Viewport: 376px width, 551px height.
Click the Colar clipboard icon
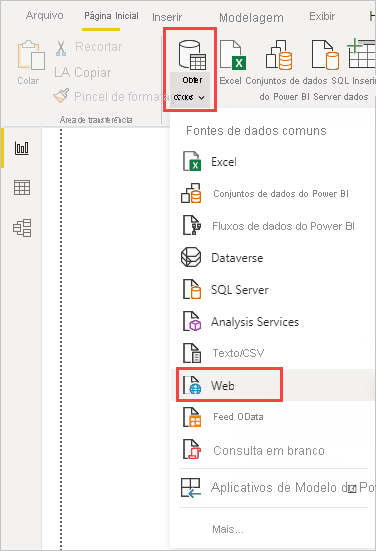tap(31, 55)
